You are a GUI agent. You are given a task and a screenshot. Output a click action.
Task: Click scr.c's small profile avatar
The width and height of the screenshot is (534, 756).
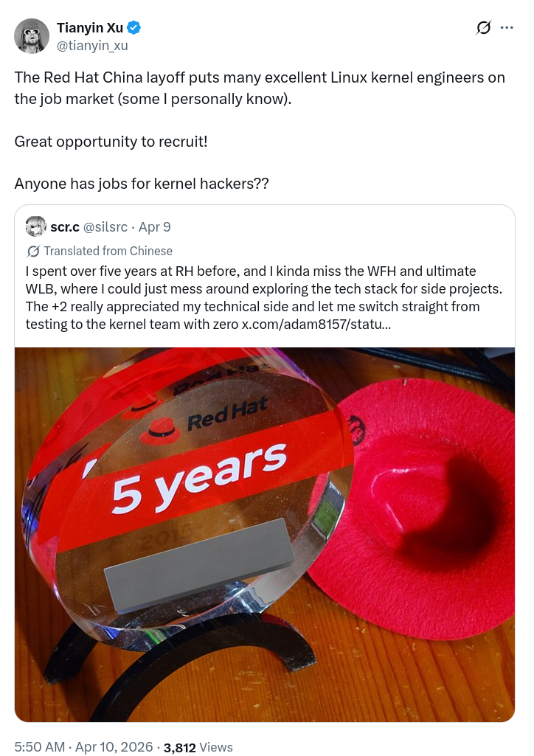(x=35, y=226)
